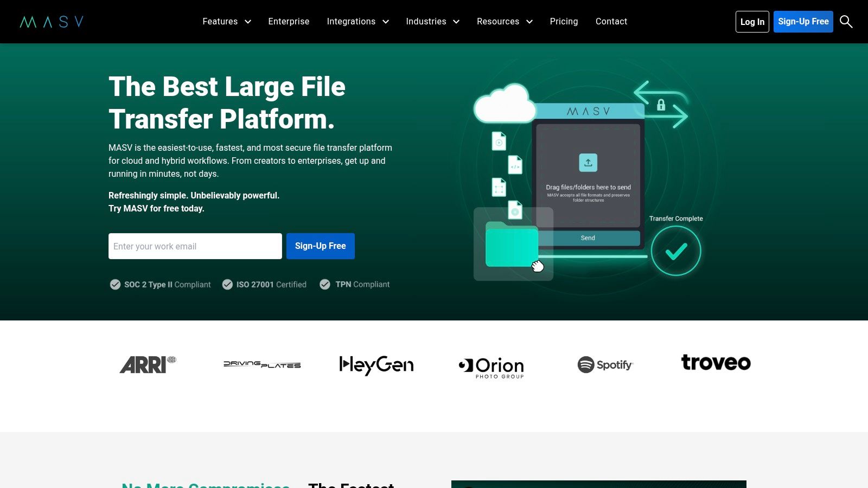
Task: Click the TPN Compliant checkmark badge icon
Action: click(x=325, y=285)
